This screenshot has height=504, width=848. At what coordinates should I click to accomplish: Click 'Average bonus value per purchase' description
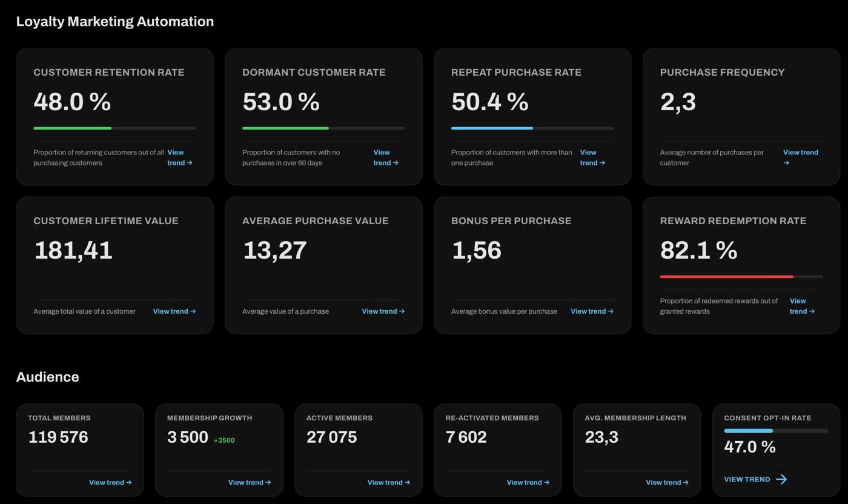[x=504, y=311]
